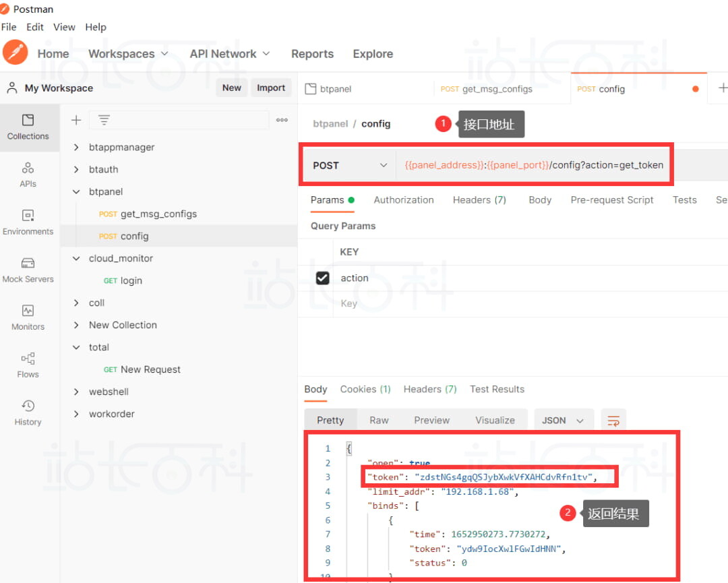Open the API Network dropdown menu

pos(230,54)
